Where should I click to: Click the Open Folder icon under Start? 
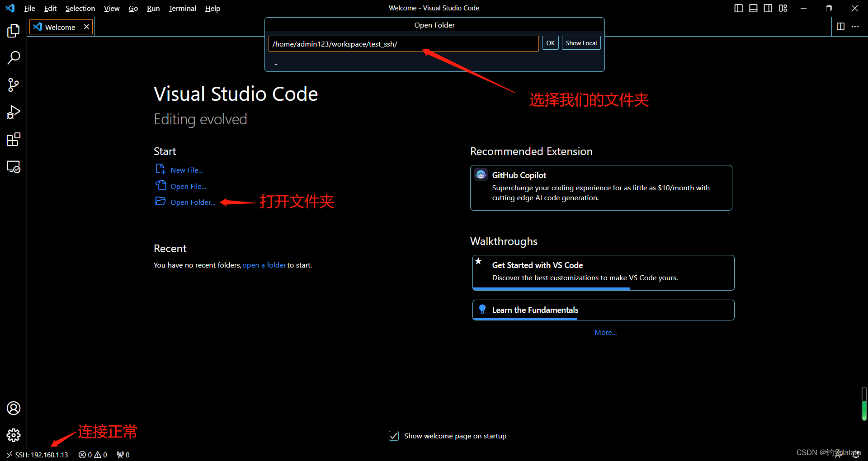(x=160, y=201)
